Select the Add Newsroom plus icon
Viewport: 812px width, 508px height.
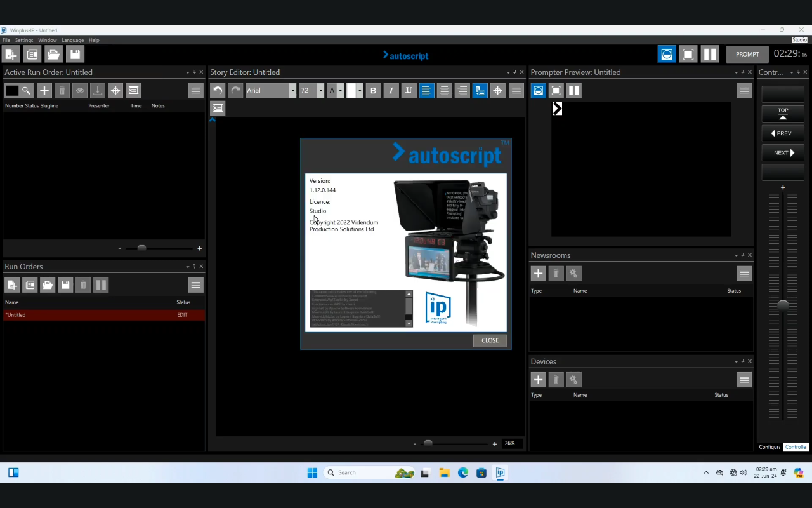coord(538,273)
